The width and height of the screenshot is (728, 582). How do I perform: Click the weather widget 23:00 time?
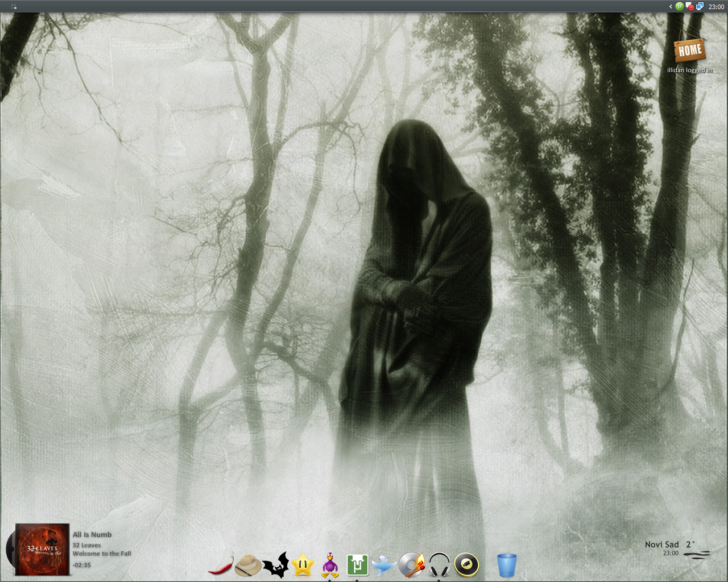pyautogui.click(x=671, y=553)
